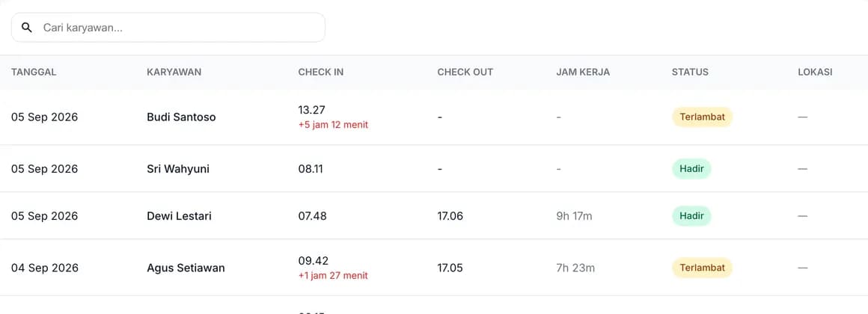Click Budi Santoso's Terlambat status badge
868x314 pixels.
point(702,117)
